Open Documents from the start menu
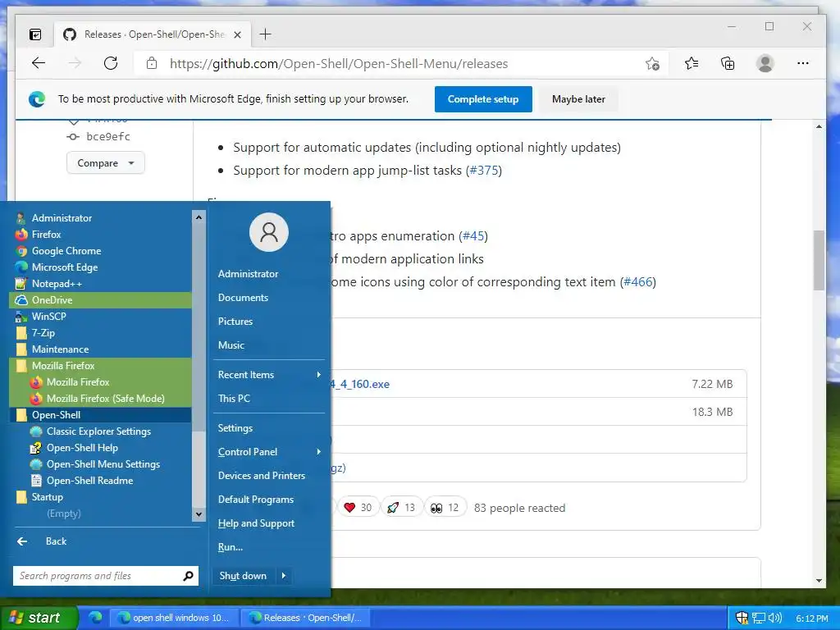 269,297
